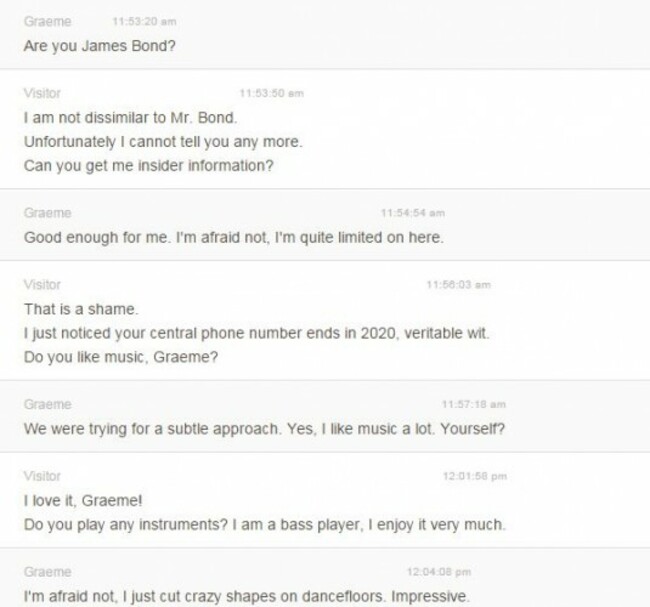
Task: Select the 11:57:18 am timestamp
Action: pyautogui.click(x=474, y=404)
